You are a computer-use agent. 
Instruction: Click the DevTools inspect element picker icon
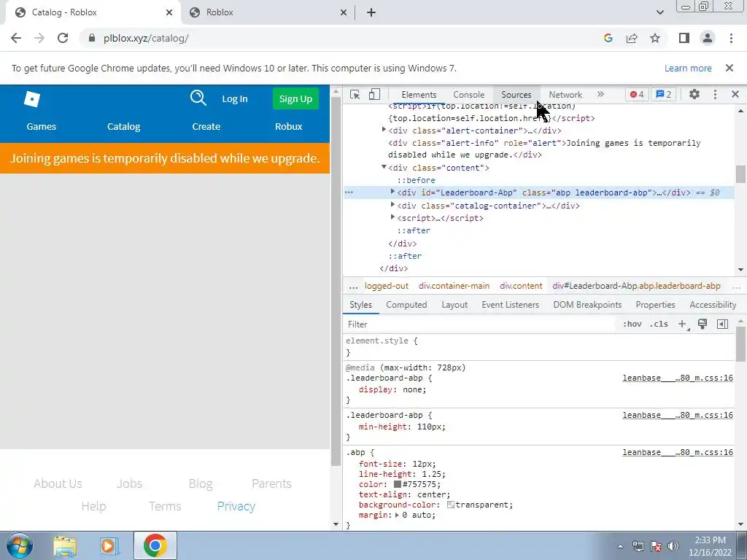pos(355,94)
